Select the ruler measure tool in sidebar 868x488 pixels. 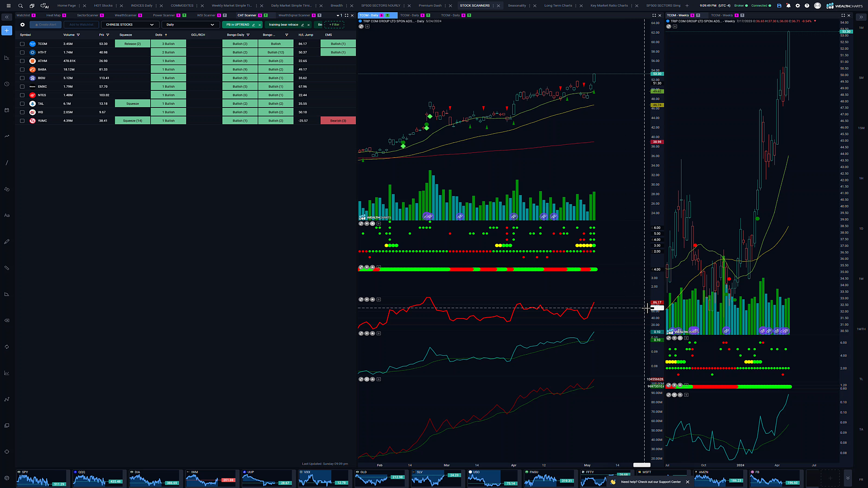tap(7, 268)
